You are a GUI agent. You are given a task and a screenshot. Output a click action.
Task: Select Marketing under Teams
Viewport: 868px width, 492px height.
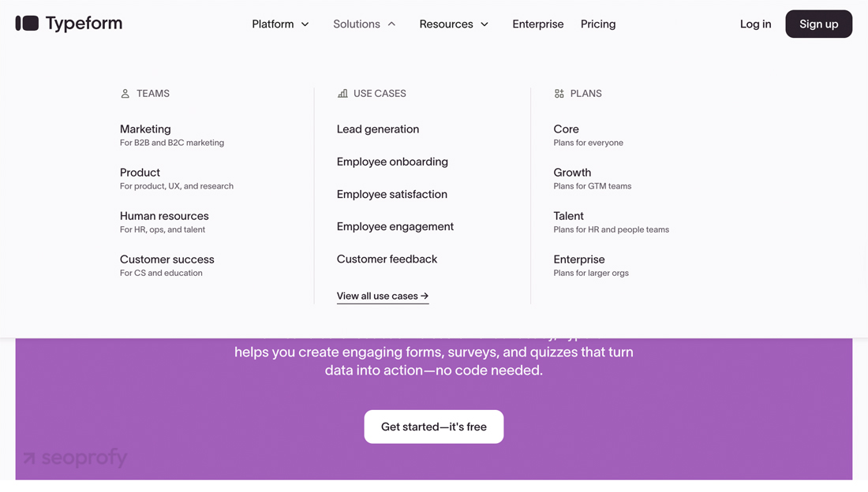tap(145, 129)
